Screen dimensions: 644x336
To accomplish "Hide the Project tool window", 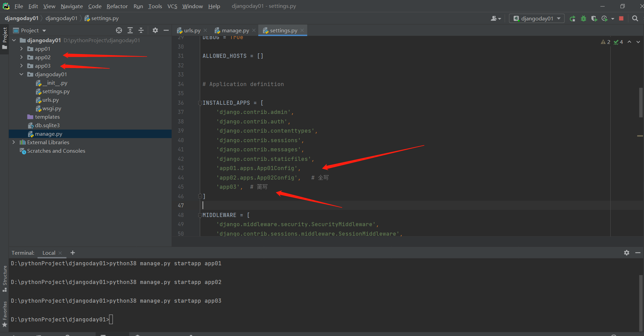I will click(x=166, y=31).
